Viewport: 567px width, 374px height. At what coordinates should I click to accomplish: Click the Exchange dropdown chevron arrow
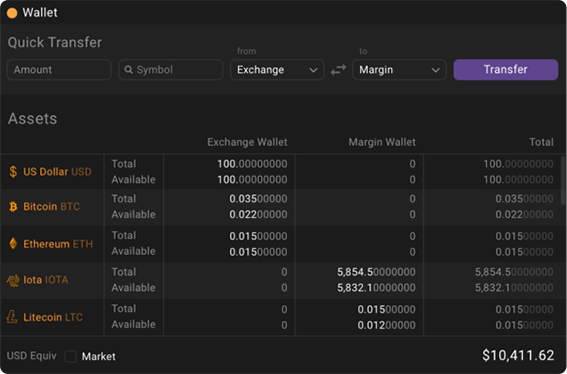tap(313, 70)
